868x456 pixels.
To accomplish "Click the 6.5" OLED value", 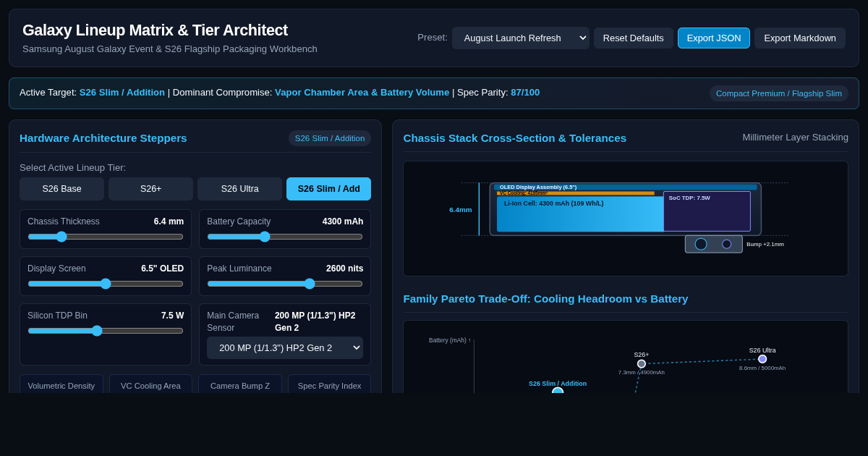I will pos(162,269).
